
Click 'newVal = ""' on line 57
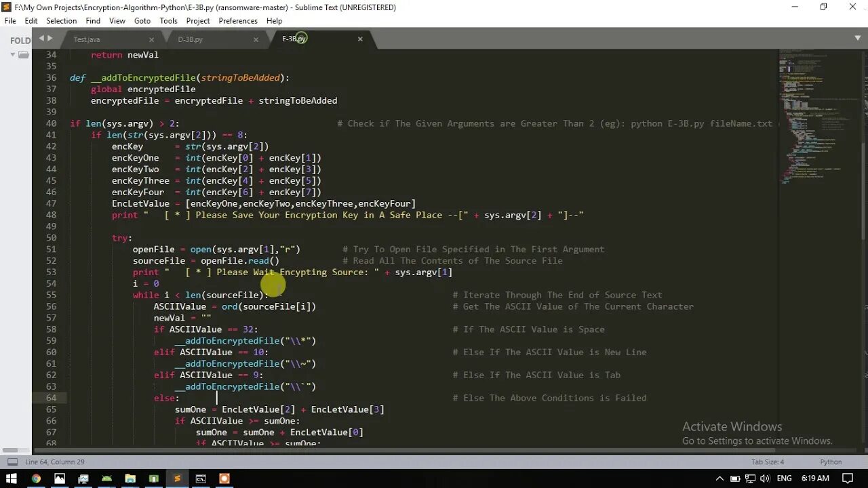click(x=182, y=318)
